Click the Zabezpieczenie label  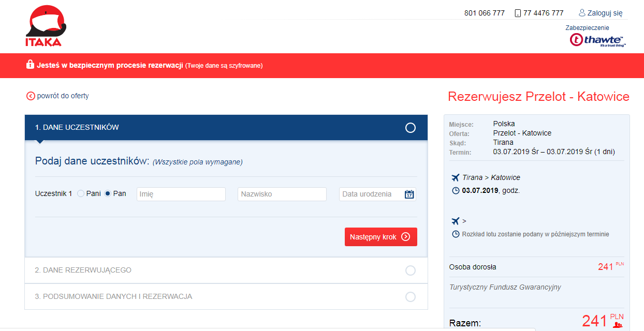pyautogui.click(x=587, y=28)
